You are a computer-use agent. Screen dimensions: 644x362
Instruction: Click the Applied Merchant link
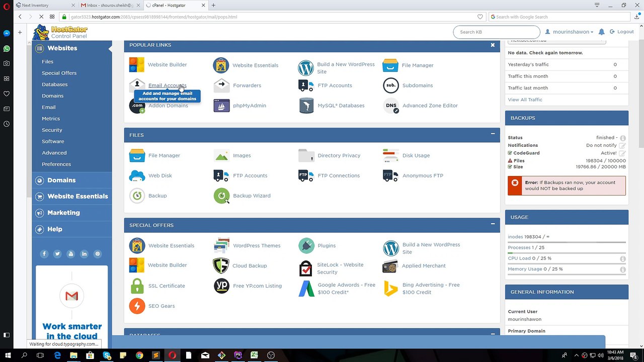click(x=424, y=265)
